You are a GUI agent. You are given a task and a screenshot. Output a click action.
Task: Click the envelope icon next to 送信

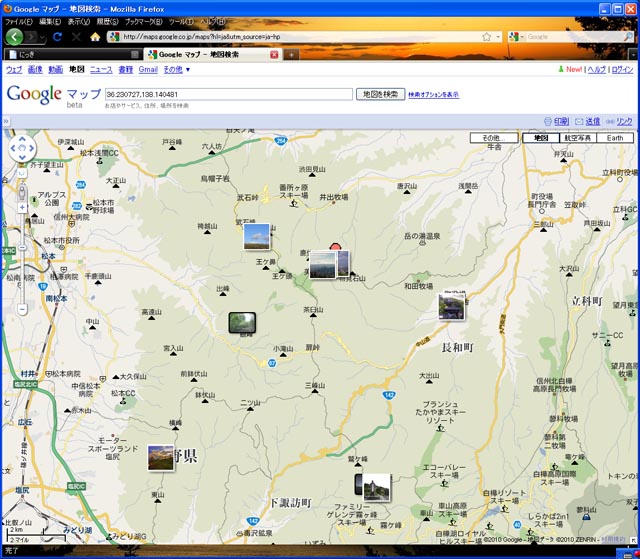point(579,121)
